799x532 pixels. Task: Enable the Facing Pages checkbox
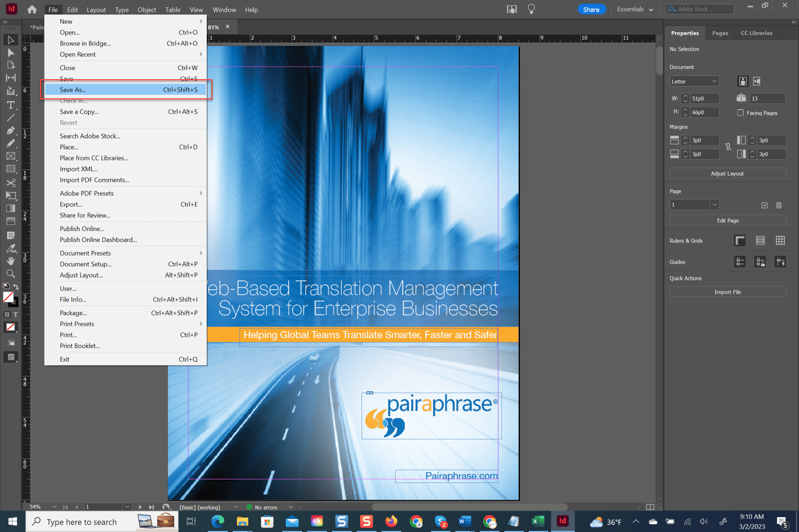(741, 113)
